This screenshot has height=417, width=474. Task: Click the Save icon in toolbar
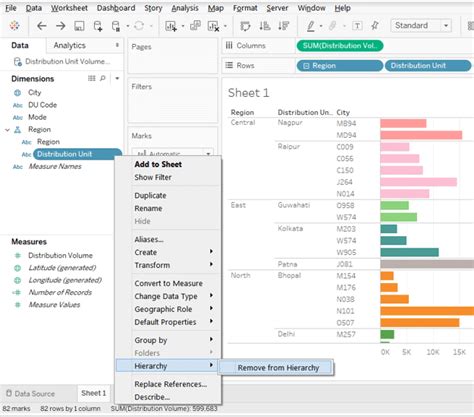tap(79, 26)
